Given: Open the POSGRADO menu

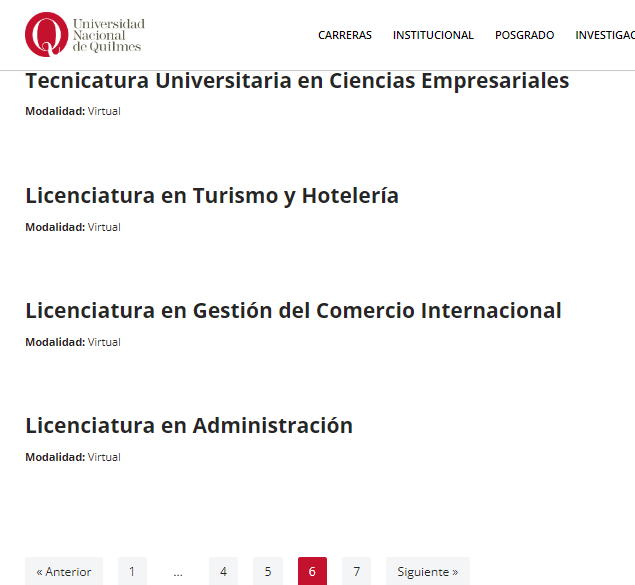Looking at the screenshot, I should pos(524,35).
